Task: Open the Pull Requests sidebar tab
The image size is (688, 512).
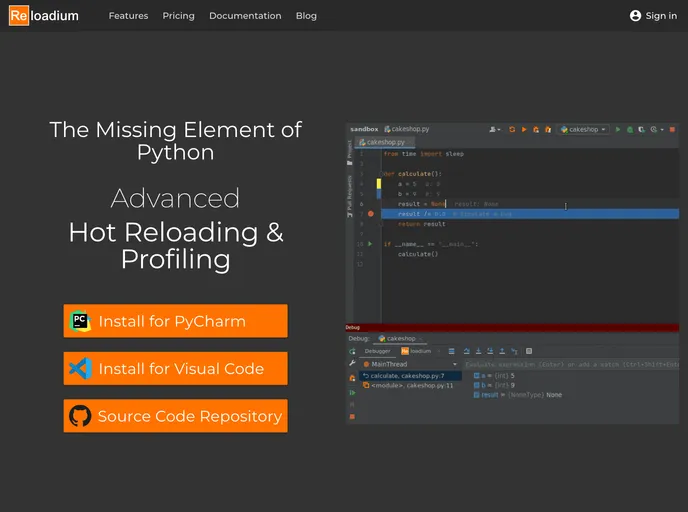Action: (x=350, y=196)
